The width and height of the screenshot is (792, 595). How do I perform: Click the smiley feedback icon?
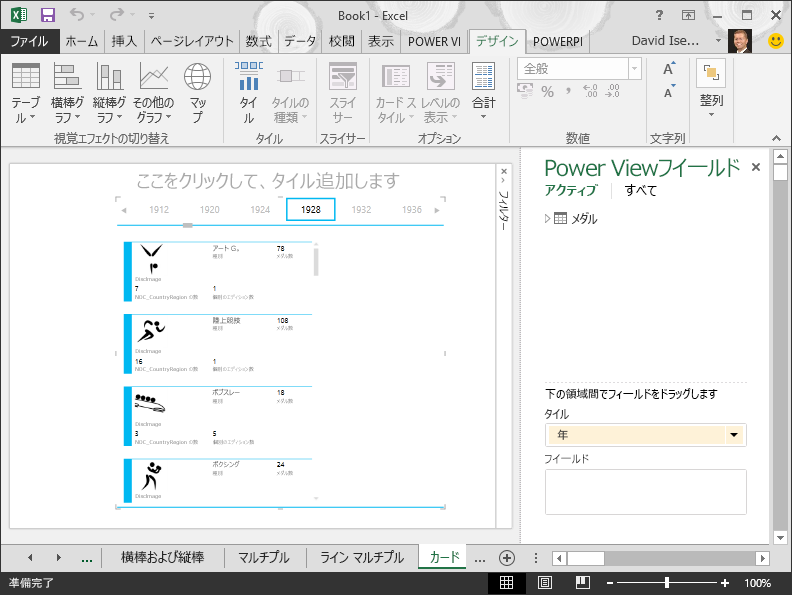(775, 41)
